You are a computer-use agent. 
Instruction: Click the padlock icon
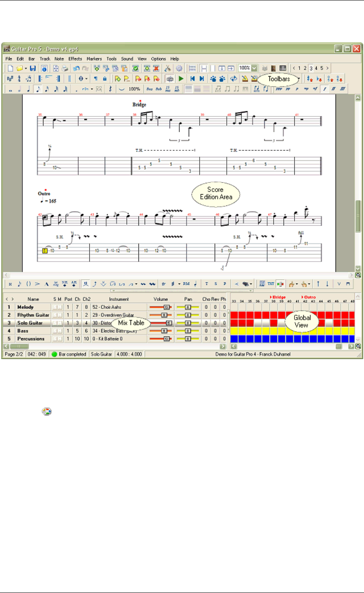point(105,78)
